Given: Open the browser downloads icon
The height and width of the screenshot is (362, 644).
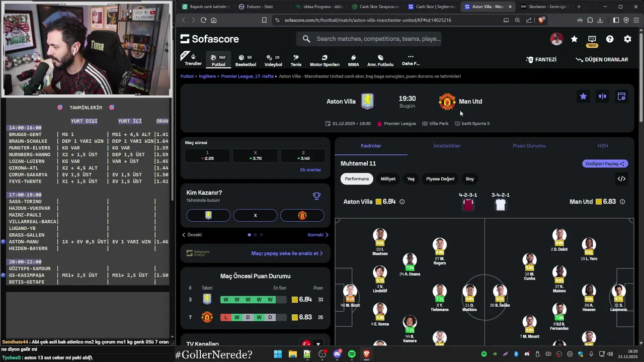Looking at the screenshot, I should [x=600, y=20].
